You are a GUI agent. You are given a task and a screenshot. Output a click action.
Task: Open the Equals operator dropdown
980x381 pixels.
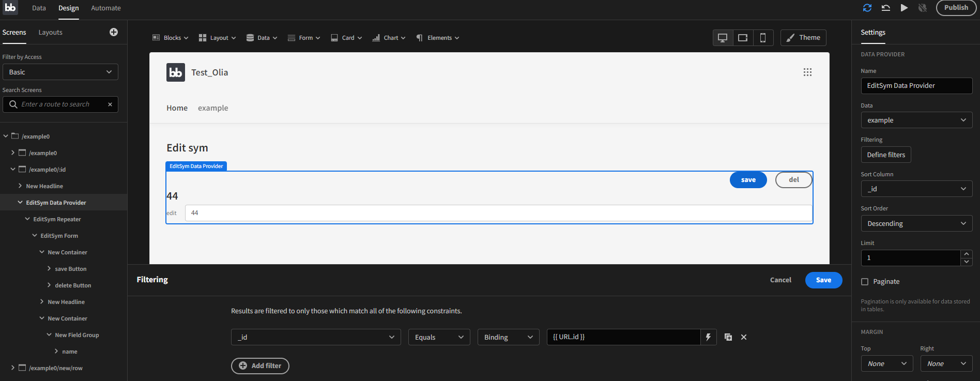[439, 337]
